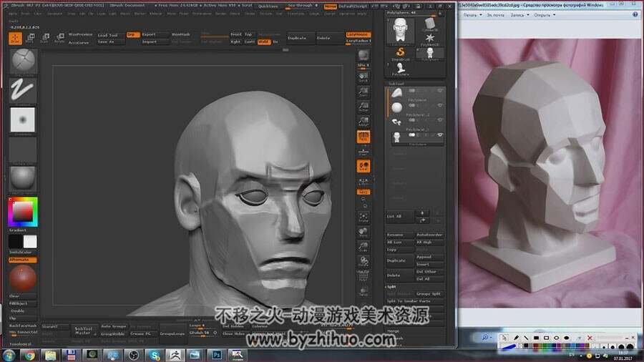Select the large head tool thumbnail

click(x=401, y=30)
